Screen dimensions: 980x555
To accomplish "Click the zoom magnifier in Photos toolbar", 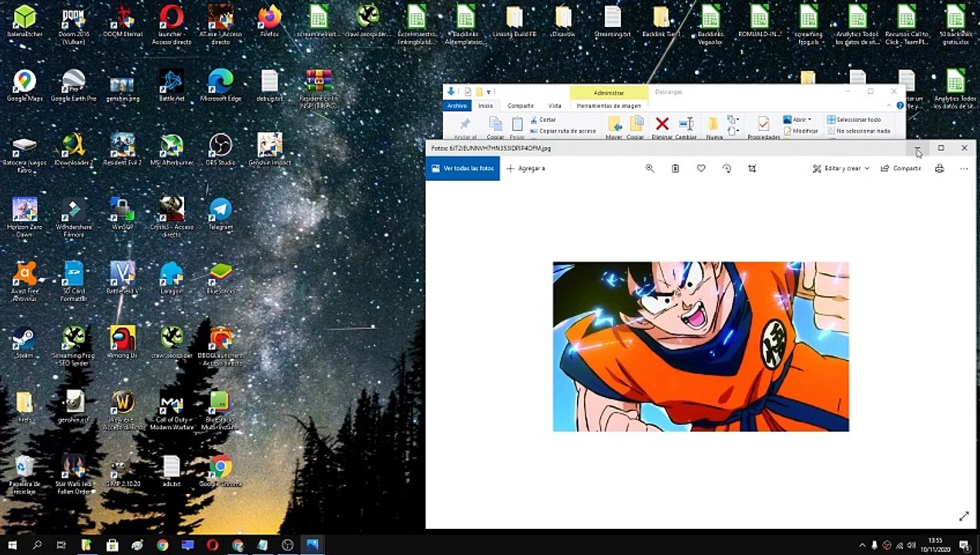I will point(649,168).
